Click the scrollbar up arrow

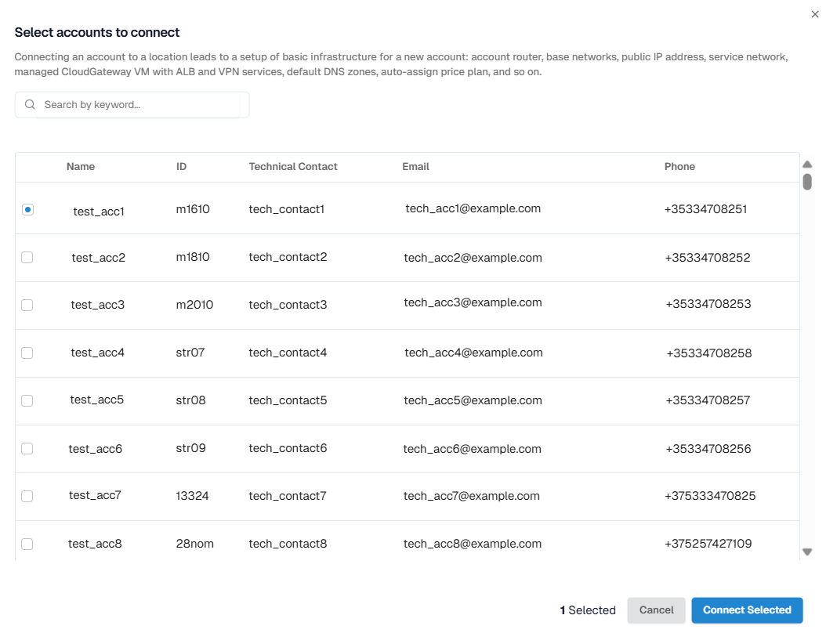(x=807, y=165)
